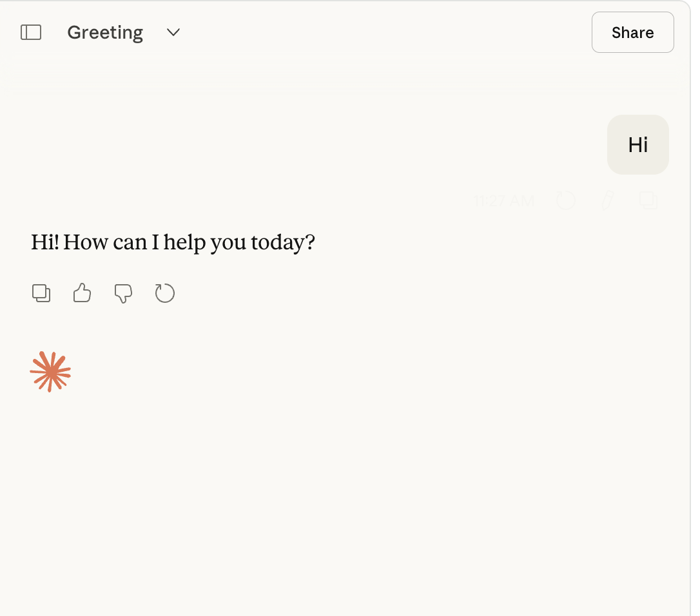The image size is (700, 616).
Task: Give the response a thumbs down
Action: [x=123, y=293]
